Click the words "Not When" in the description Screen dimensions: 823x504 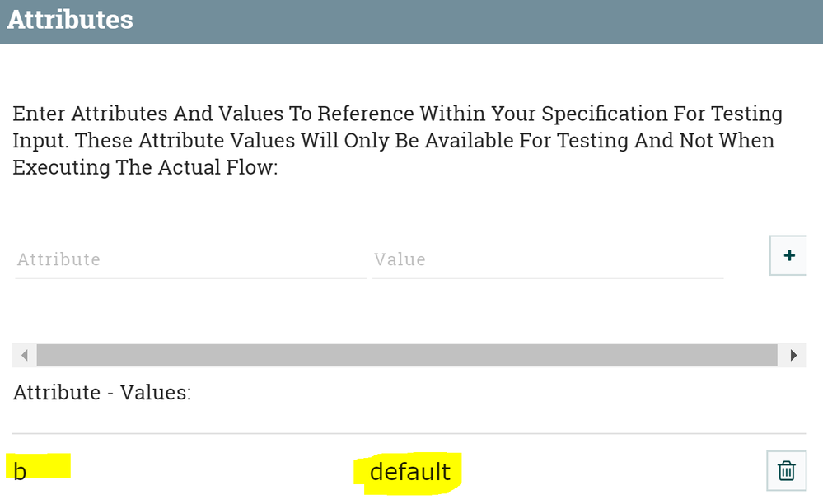(727, 141)
